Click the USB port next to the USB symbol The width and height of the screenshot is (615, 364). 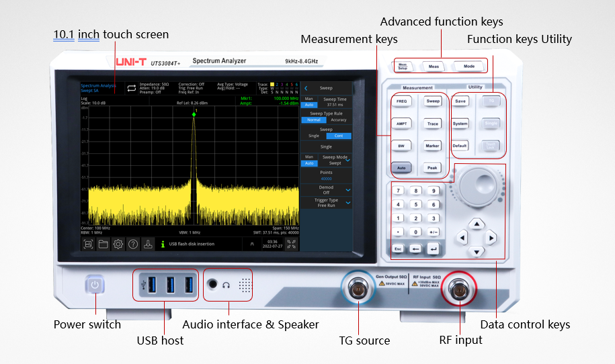[x=152, y=285]
